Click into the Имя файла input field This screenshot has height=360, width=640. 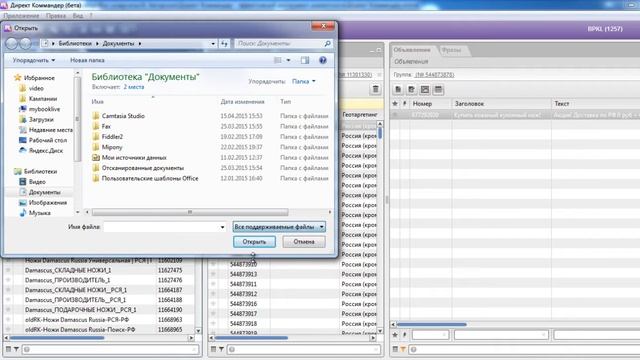pos(162,227)
